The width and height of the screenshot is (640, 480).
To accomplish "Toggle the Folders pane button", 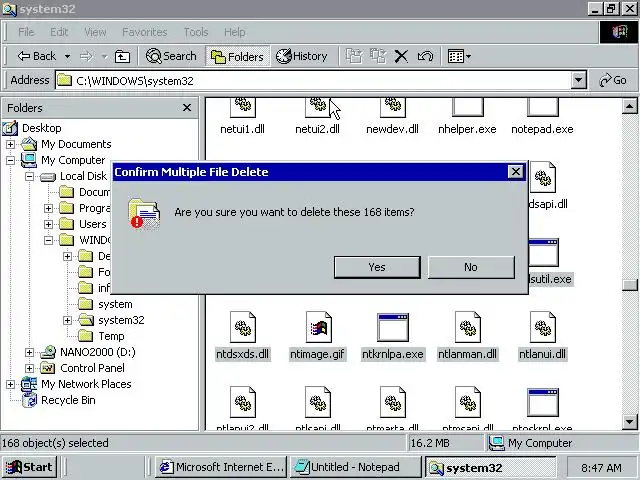I will (237, 56).
